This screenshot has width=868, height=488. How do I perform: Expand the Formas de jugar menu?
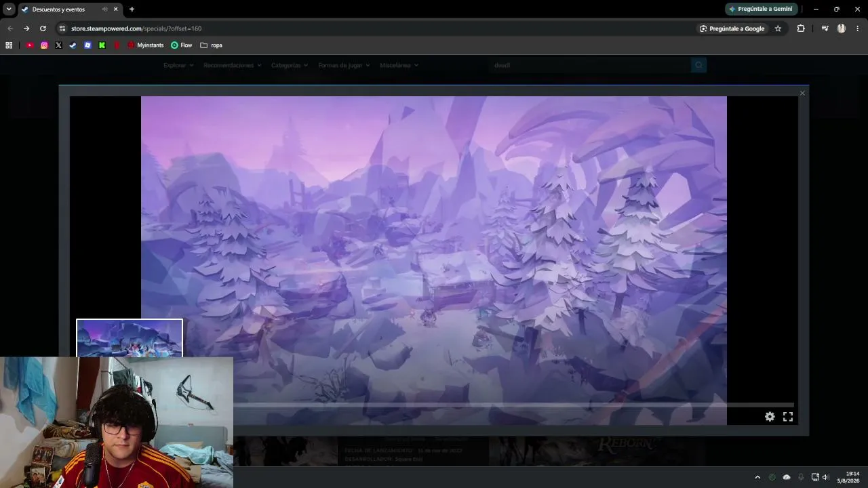click(x=344, y=65)
